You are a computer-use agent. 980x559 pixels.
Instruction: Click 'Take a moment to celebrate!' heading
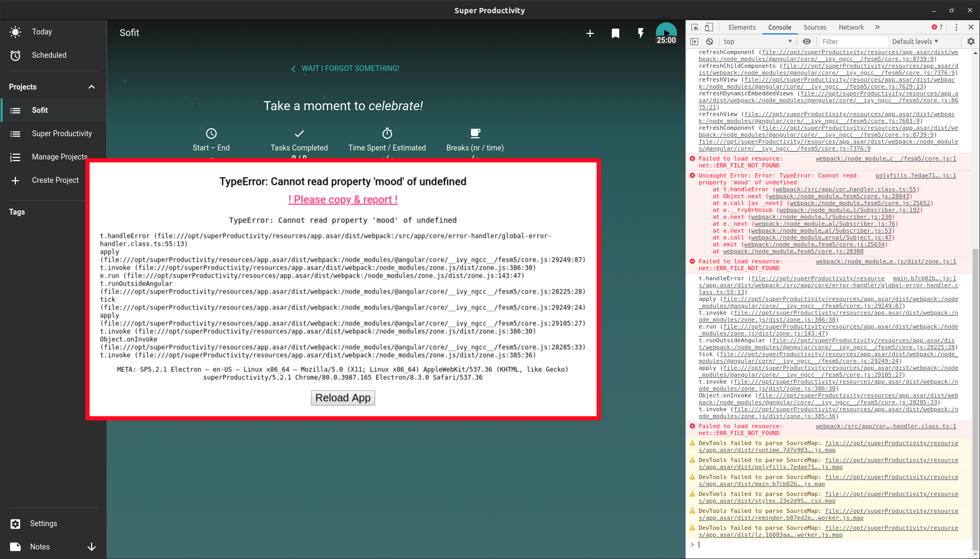[x=343, y=106]
